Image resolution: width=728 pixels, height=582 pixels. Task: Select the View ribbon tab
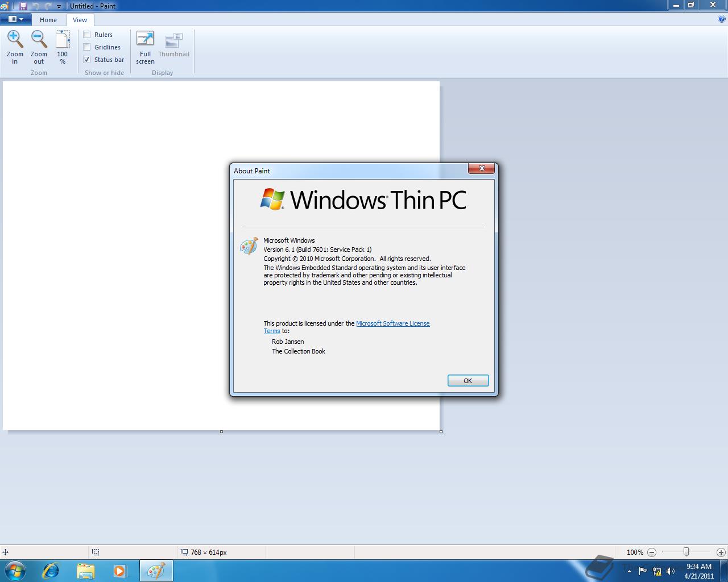[x=80, y=20]
